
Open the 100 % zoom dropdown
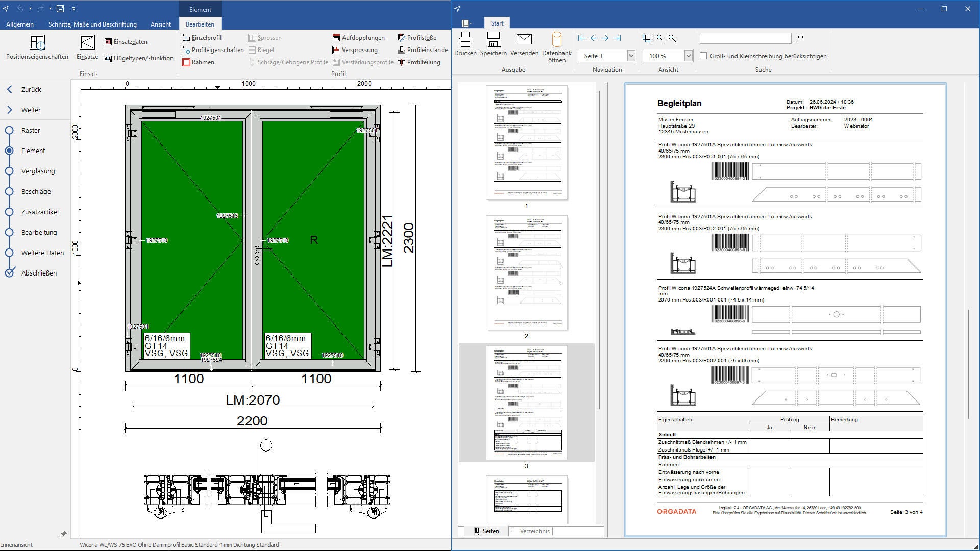688,56
